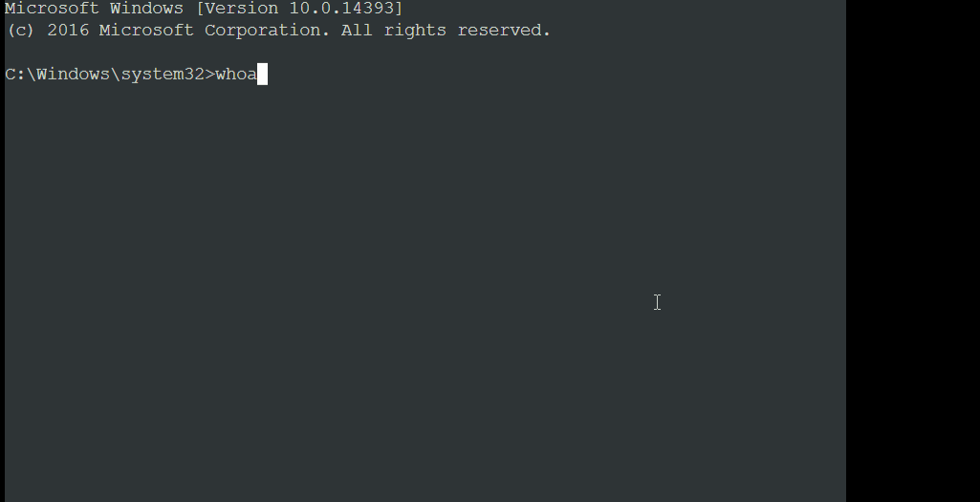Click the C:\Windows\system32> prompt
Screen dimensions: 980x502
coord(110,75)
